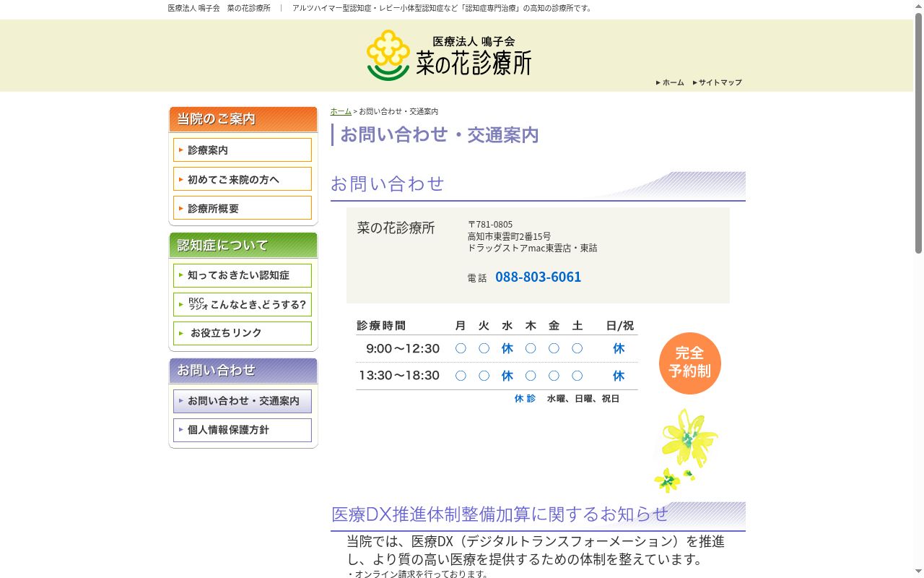Click the 13:30〜18:30 time row label
924x578 pixels.
click(399, 376)
